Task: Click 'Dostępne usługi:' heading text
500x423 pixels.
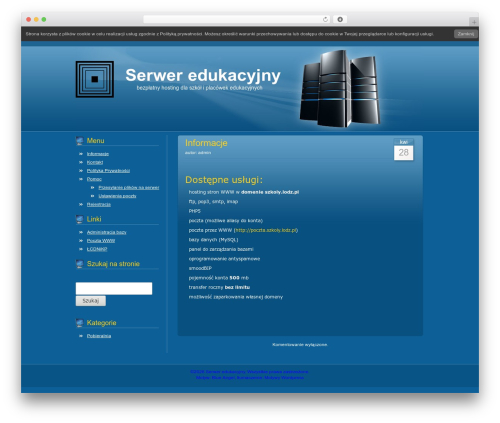Action: [x=224, y=180]
